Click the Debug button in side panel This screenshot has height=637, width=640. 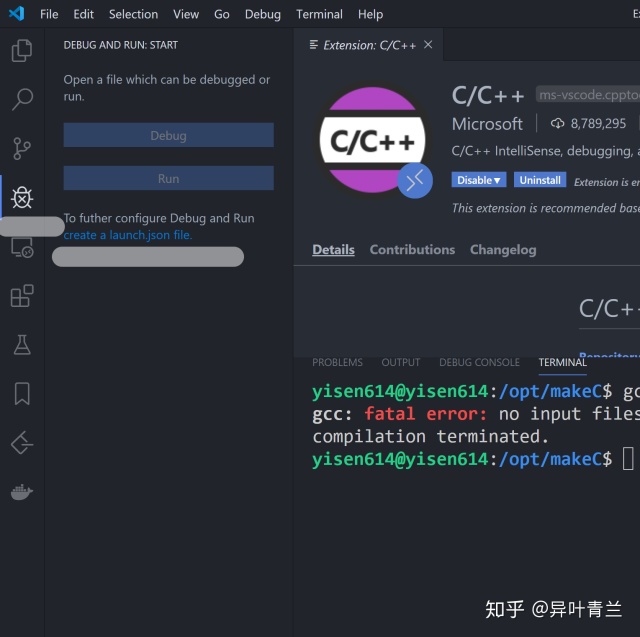[169, 135]
